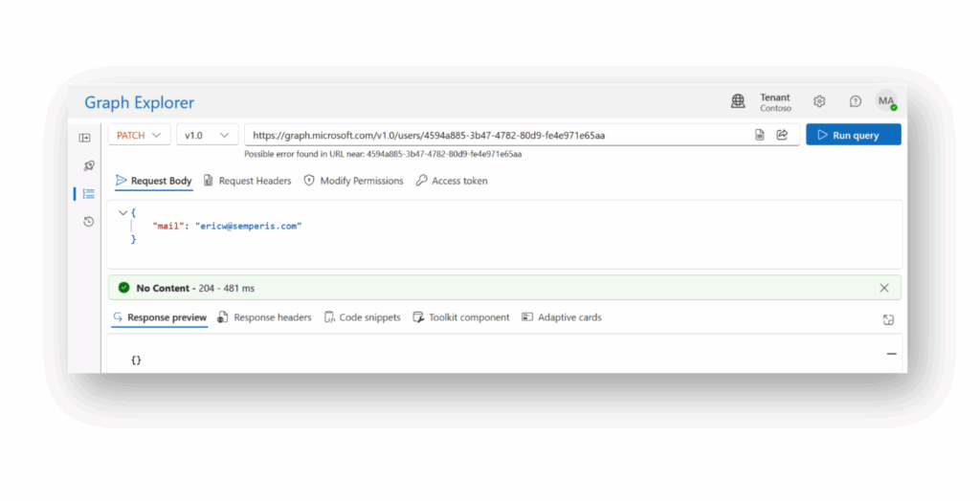Open the Code snippets tab
Screen dimensions: 980x501
coord(363,317)
